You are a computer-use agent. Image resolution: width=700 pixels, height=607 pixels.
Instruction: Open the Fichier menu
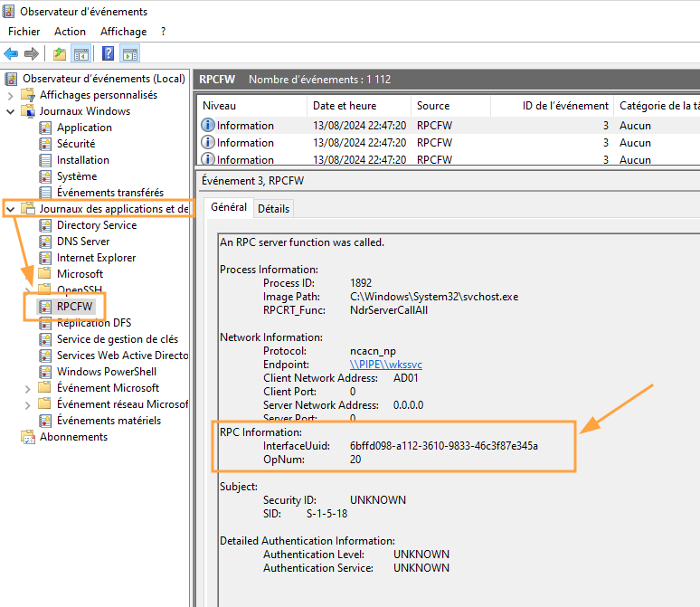click(24, 32)
